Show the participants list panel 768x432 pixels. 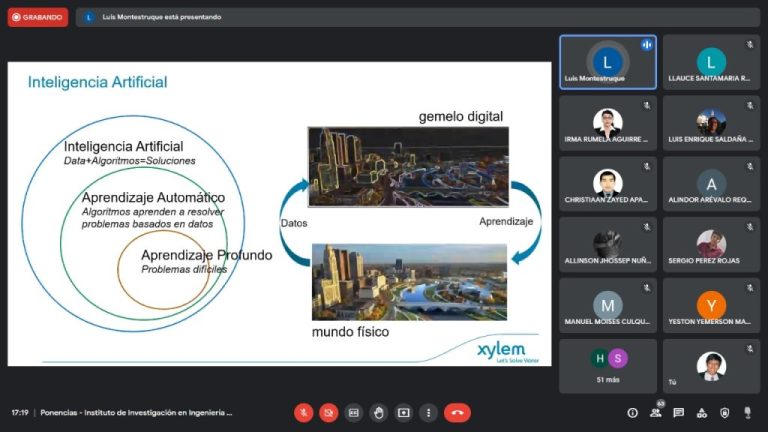655,412
